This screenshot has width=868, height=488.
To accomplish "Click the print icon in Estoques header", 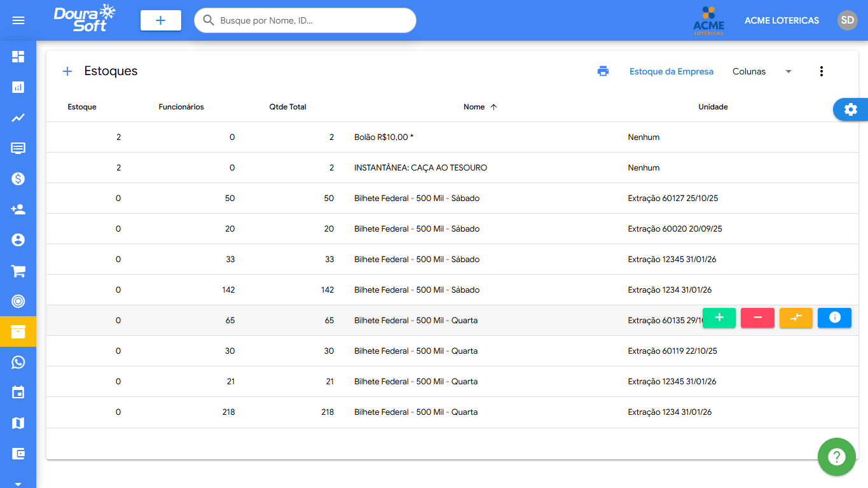I will click(603, 71).
